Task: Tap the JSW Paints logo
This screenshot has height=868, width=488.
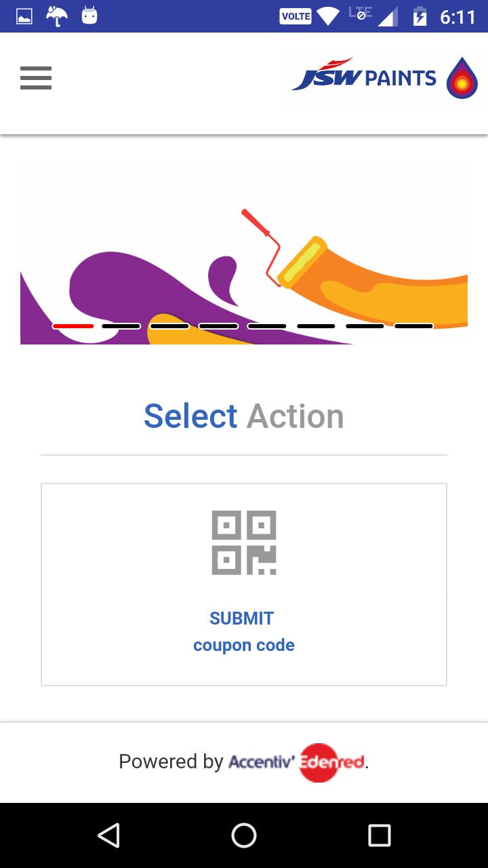Action: [x=384, y=78]
